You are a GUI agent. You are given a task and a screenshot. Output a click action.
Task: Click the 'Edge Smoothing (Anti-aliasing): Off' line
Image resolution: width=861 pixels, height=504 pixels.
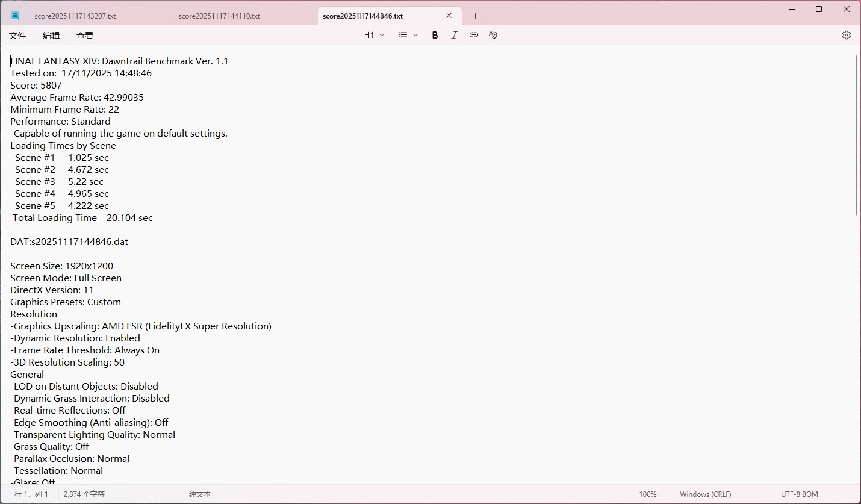point(89,422)
